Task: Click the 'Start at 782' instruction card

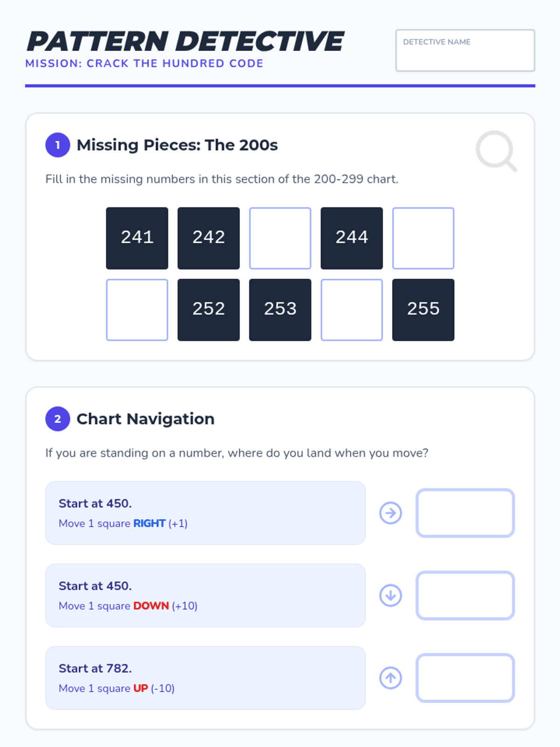Action: tap(205, 678)
